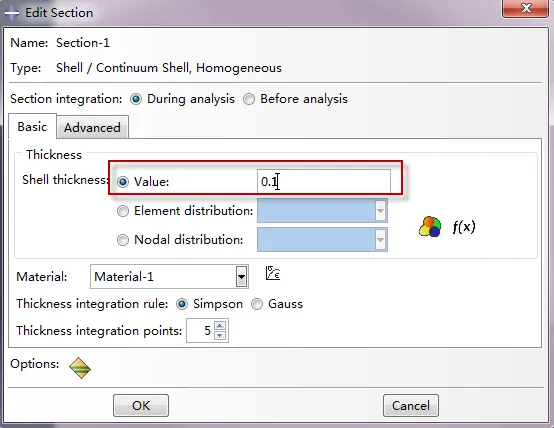Choose the Nodal distribution radio option
The height and width of the screenshot is (428, 554).
coord(123,240)
